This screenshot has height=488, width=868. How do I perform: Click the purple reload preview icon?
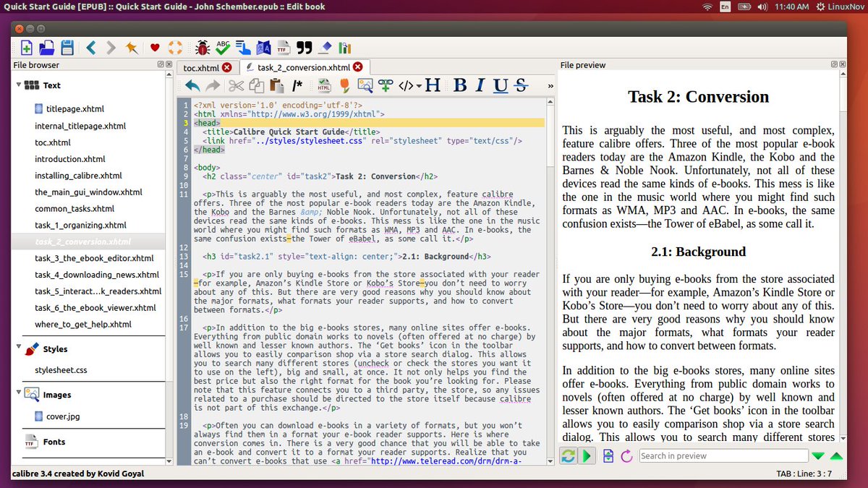(626, 456)
